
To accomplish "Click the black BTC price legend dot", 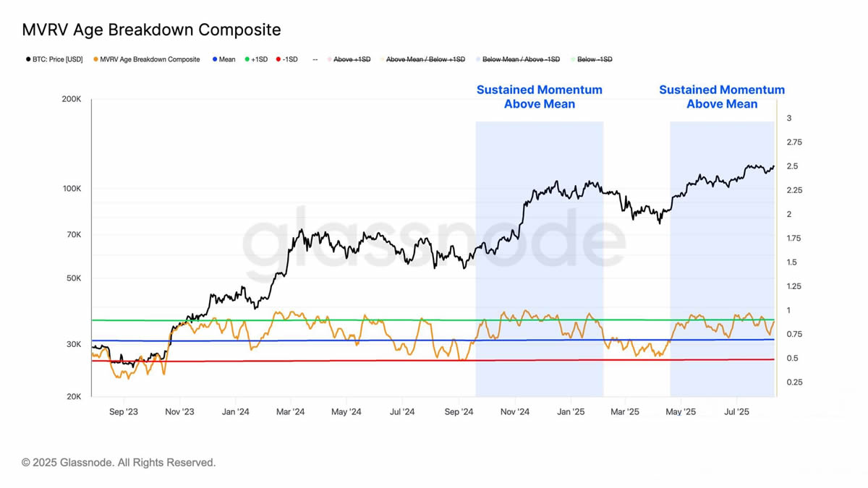I will (x=28, y=59).
